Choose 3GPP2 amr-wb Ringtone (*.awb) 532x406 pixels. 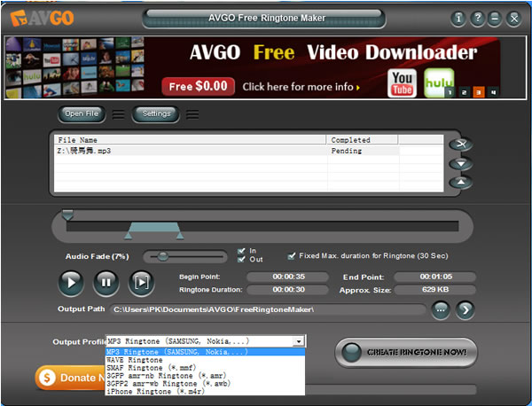[206, 384]
